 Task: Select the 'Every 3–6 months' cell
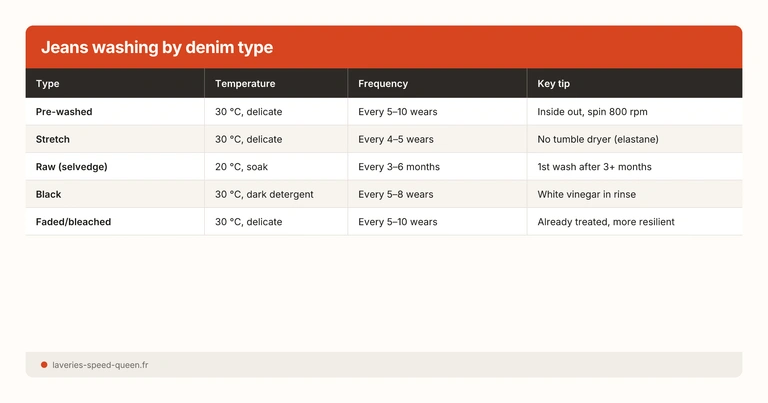(398, 167)
